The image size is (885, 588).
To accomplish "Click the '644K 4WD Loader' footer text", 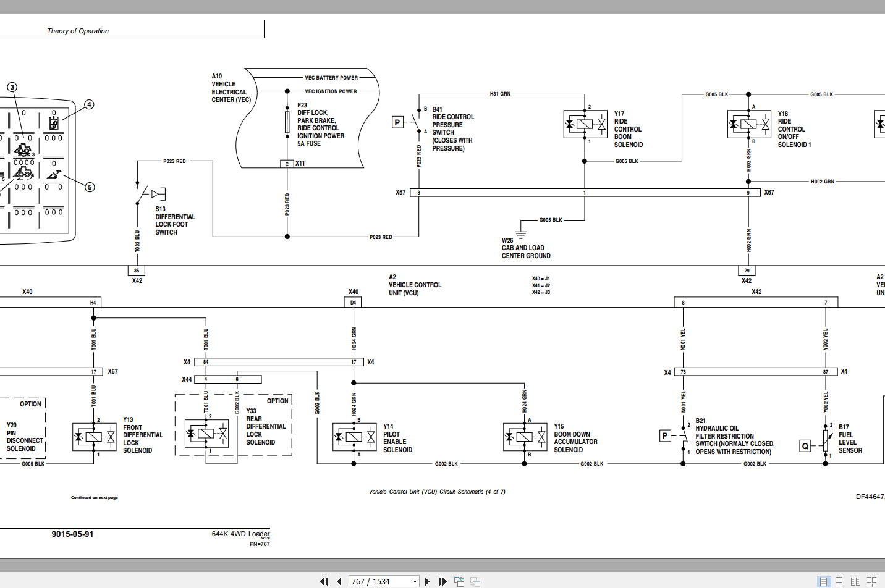I will click(x=240, y=534).
